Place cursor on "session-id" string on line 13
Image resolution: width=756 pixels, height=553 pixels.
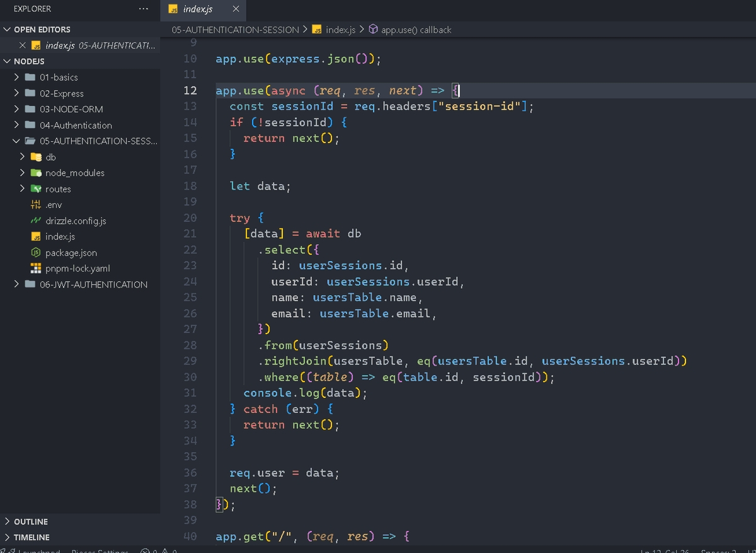[482, 107]
